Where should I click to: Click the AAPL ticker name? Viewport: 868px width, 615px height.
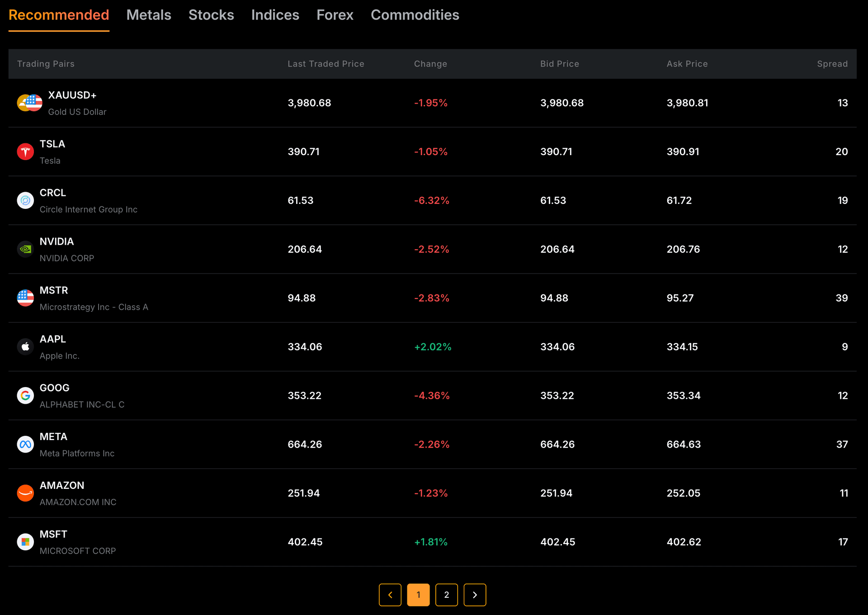click(52, 339)
